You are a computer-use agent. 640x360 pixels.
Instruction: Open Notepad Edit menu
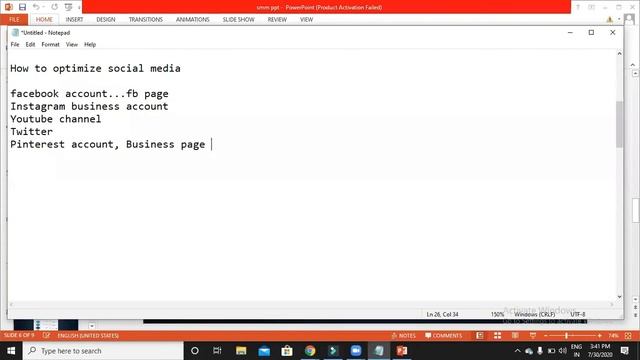pyautogui.click(x=30, y=44)
